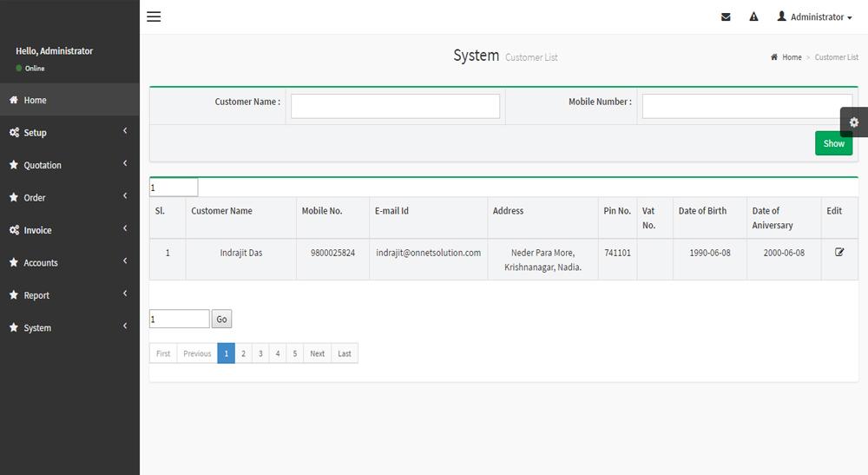
Task: Select Order menu item
Action: coord(69,197)
